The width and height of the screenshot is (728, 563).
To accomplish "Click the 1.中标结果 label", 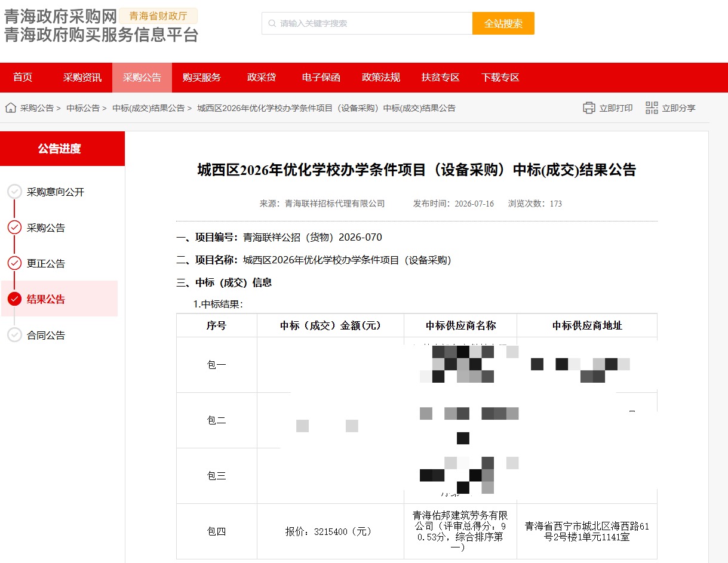I will [x=218, y=304].
